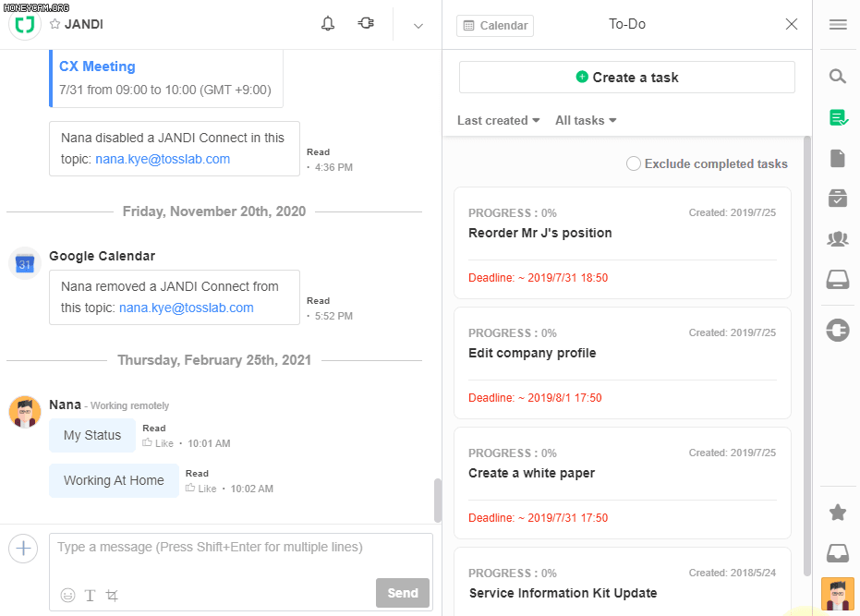Click the 4:36 PM timestamp

click(333, 167)
